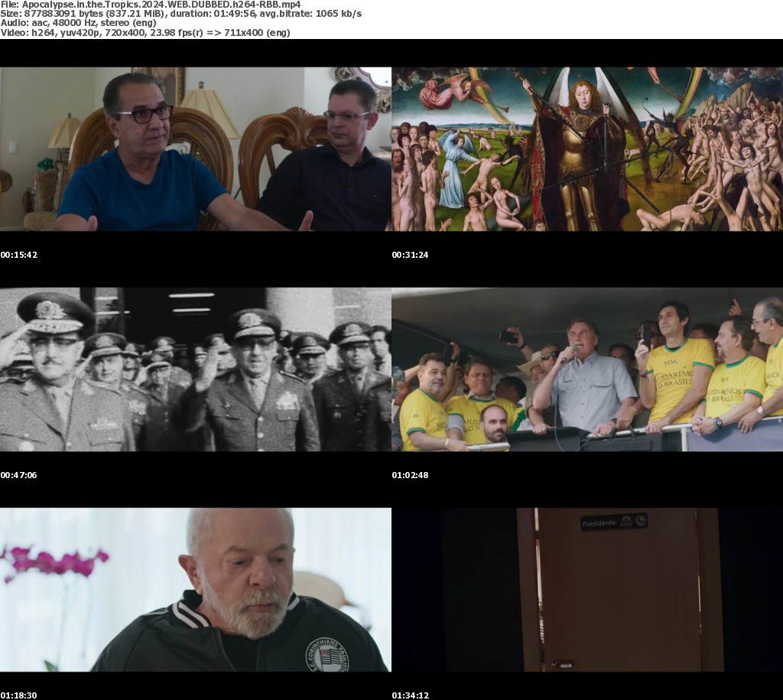783x700 pixels.
Task: Open the thumbnail at 01:18:30
Action: point(196,590)
